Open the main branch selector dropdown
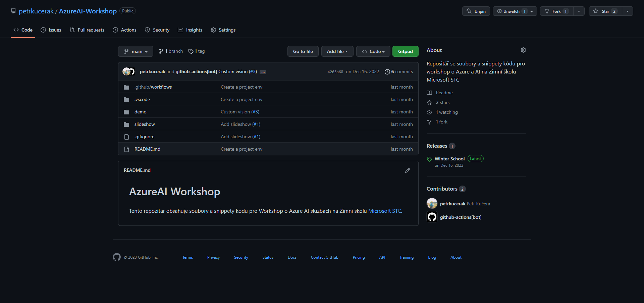This screenshot has width=644, height=303. pyautogui.click(x=136, y=51)
